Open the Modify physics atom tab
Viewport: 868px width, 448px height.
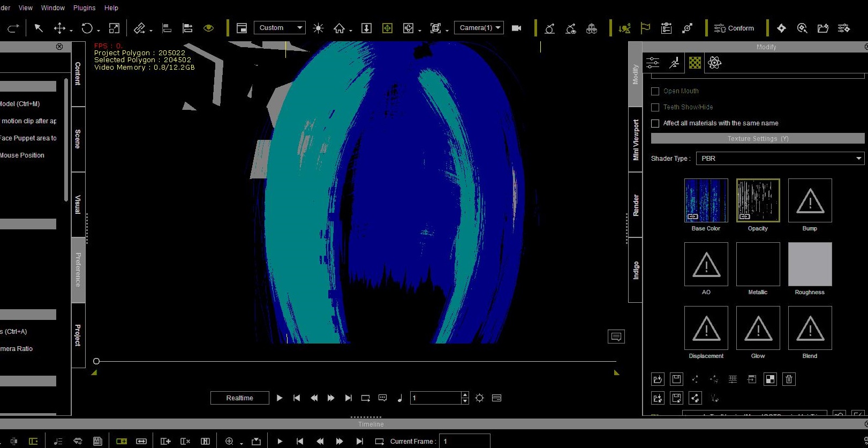[x=714, y=63]
